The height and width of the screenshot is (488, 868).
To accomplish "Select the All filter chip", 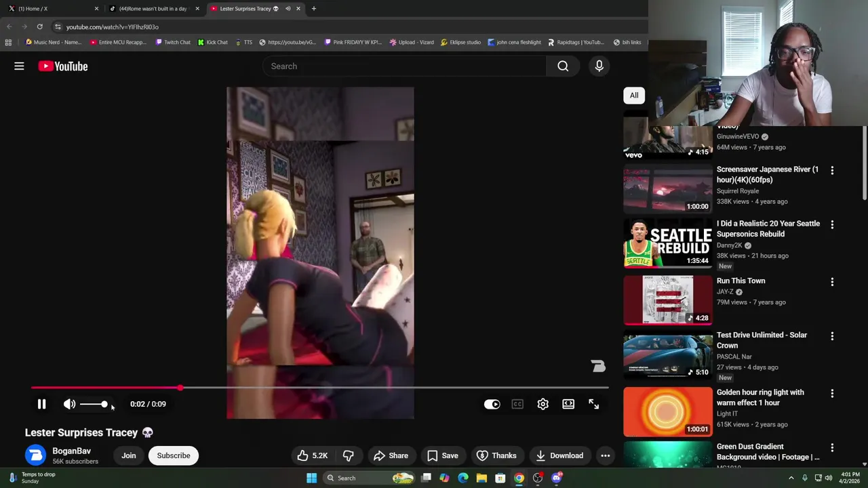I will (x=634, y=96).
